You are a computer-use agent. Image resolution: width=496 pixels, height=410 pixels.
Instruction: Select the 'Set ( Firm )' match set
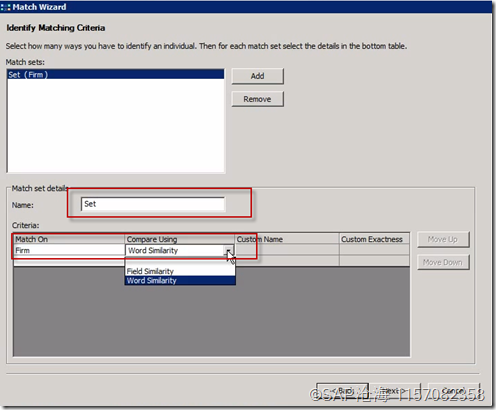click(115, 74)
